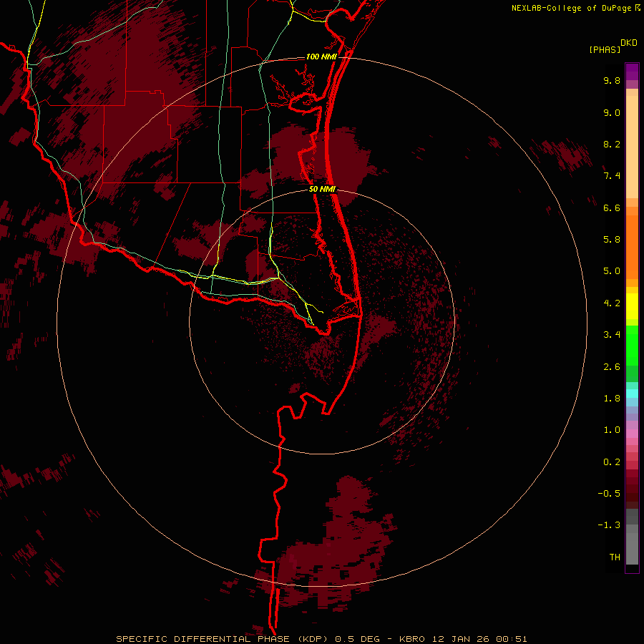Click the 9.8 value on the color scale
This screenshot has width=644, height=644.
612,80
